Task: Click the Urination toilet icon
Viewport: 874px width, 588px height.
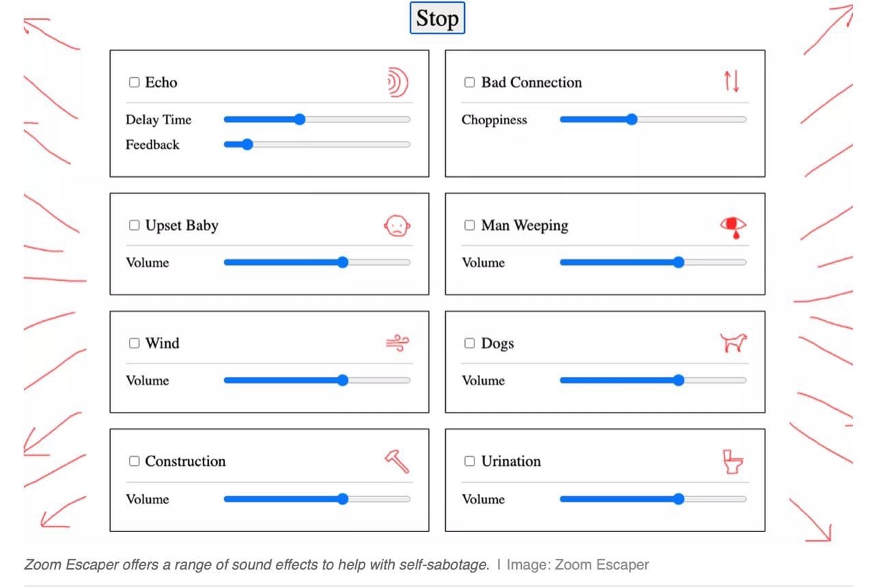Action: [x=733, y=462]
